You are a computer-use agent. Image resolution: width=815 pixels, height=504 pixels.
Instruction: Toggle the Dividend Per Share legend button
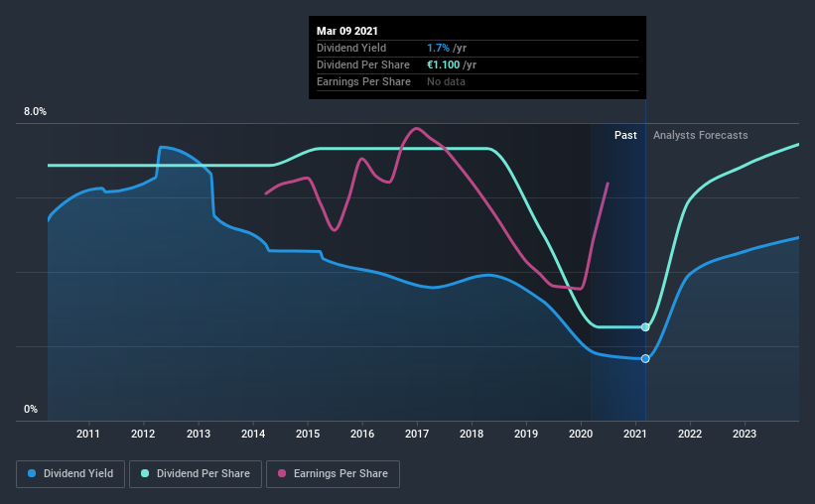click(x=196, y=474)
